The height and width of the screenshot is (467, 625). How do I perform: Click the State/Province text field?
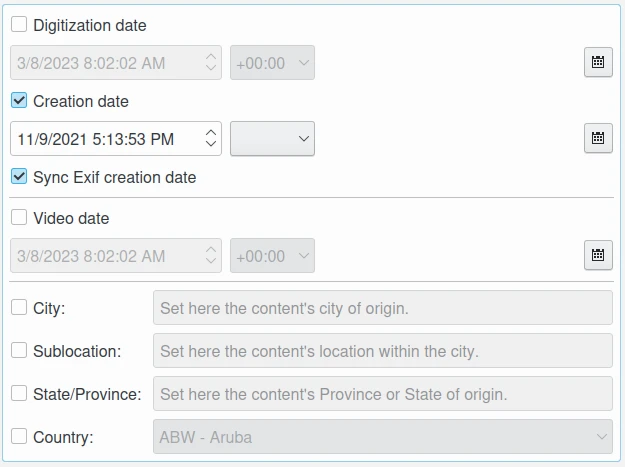point(382,394)
